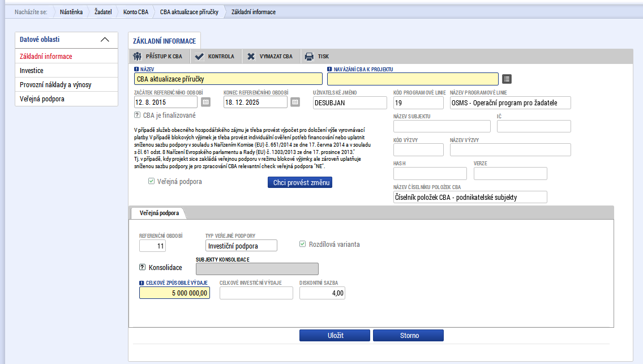Click help icon next to Konsolidace
Viewport: 643px width, 364px height.
142,267
